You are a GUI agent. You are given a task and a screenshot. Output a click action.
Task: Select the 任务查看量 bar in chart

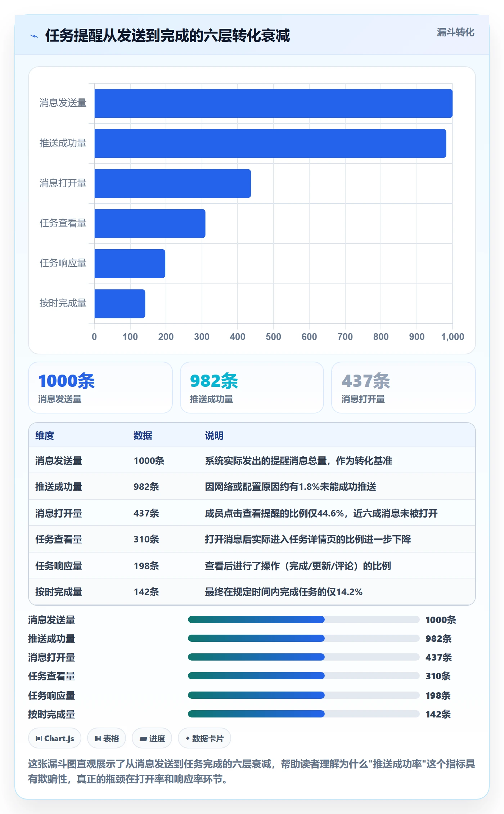pos(150,223)
